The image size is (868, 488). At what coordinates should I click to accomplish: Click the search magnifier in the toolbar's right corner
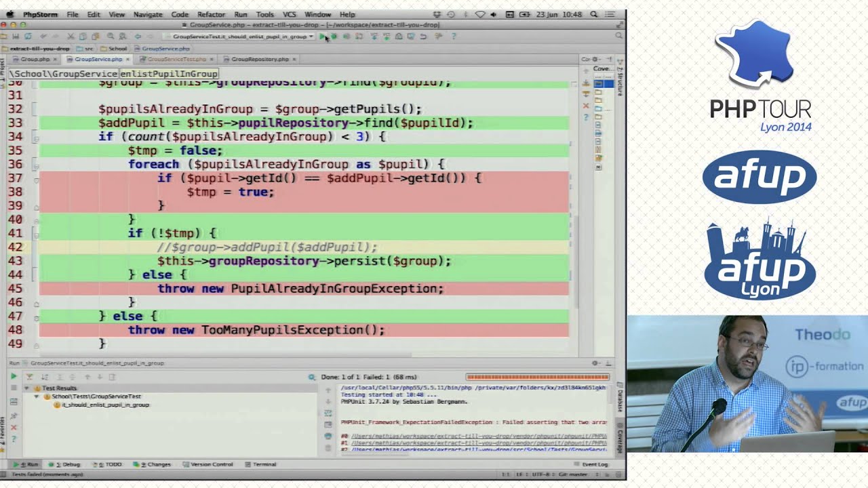click(618, 36)
